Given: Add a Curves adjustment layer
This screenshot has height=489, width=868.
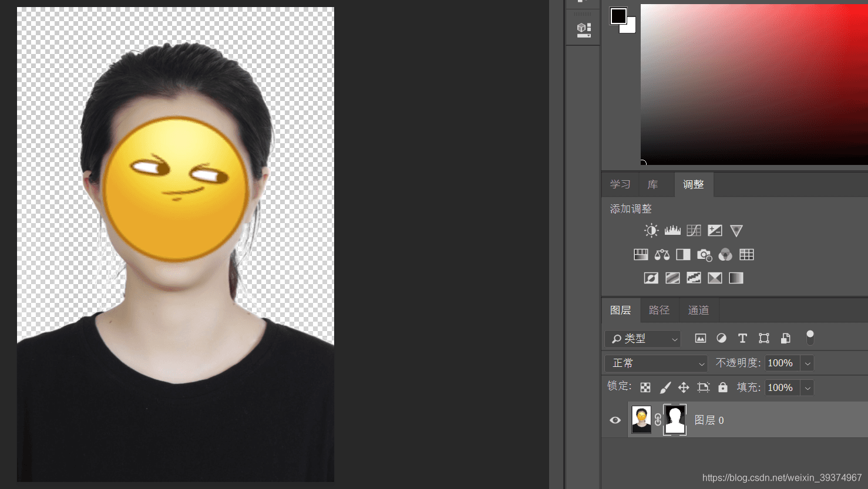Looking at the screenshot, I should (694, 231).
